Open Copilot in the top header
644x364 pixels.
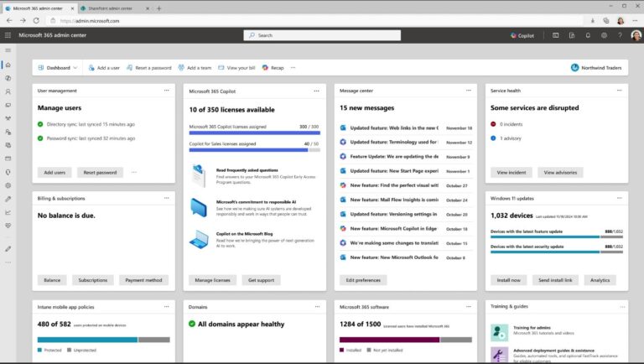[x=522, y=36]
